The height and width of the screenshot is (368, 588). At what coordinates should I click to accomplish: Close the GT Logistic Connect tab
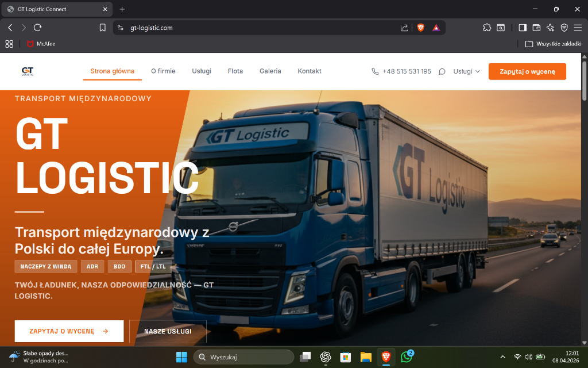click(106, 9)
